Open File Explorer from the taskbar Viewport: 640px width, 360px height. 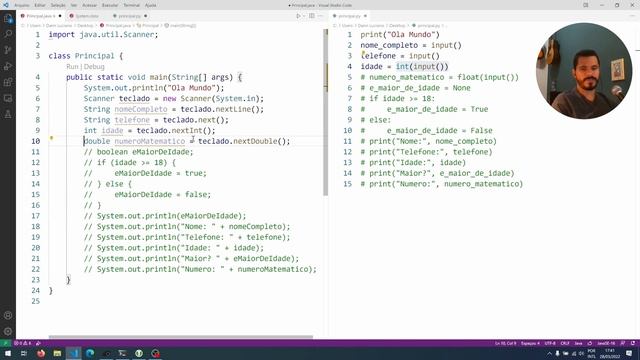(57, 353)
